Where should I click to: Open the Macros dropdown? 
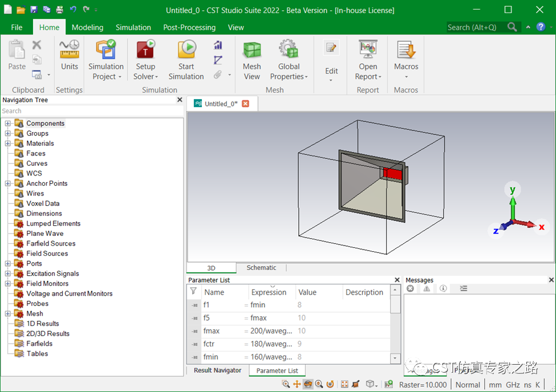click(x=407, y=76)
